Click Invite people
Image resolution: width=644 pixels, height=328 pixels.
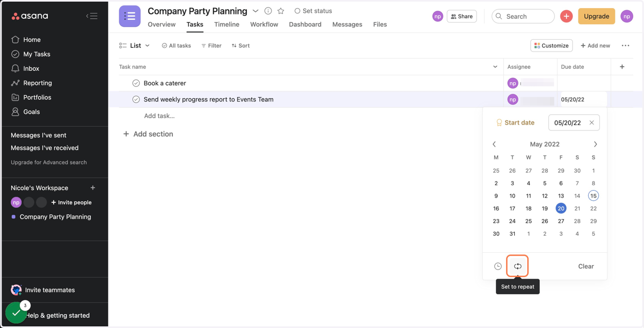pos(71,202)
